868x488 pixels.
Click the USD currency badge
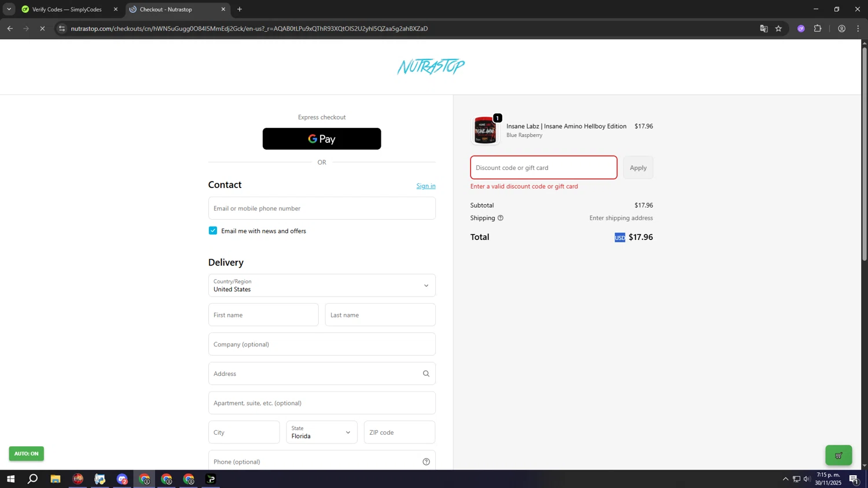620,238
